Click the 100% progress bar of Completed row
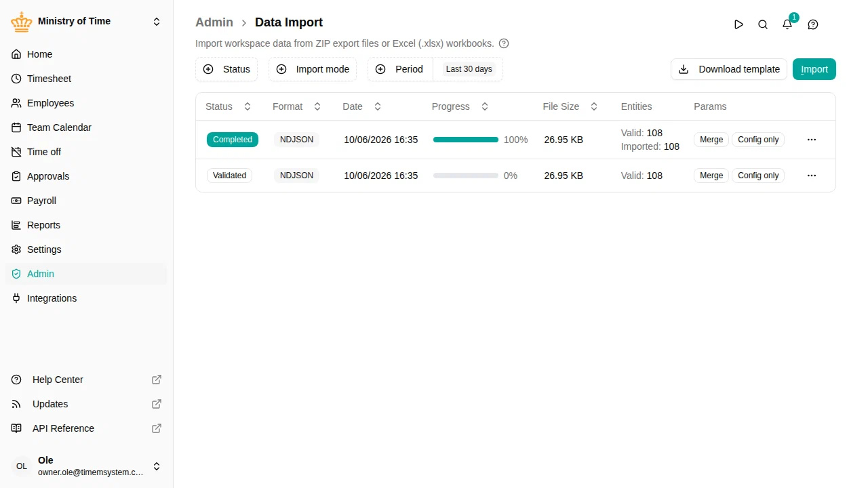The image size is (868, 488). 466,140
